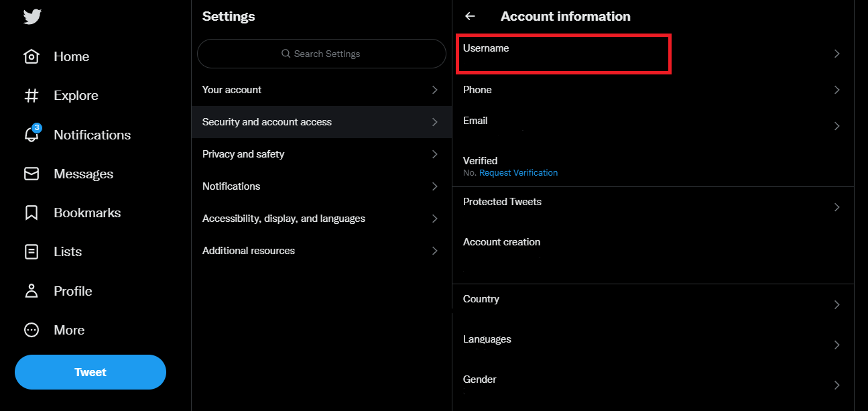Open Accessibility, display, and languages item
Viewport: 868px width, 411px height.
pos(322,219)
